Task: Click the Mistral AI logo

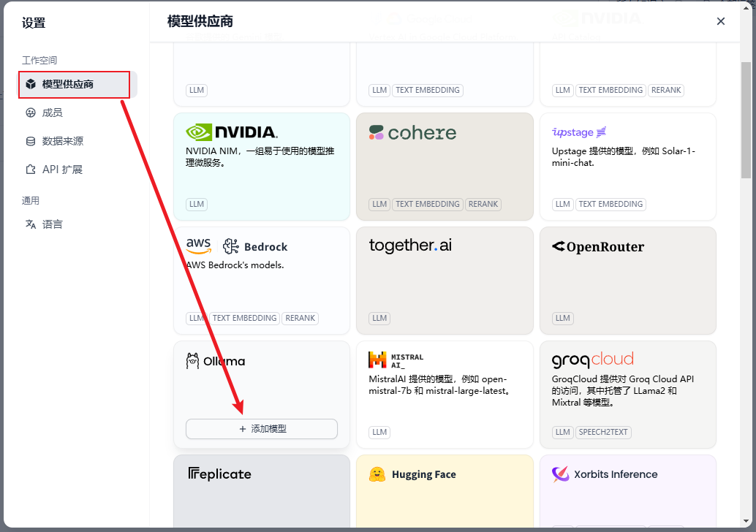Action: click(x=396, y=360)
